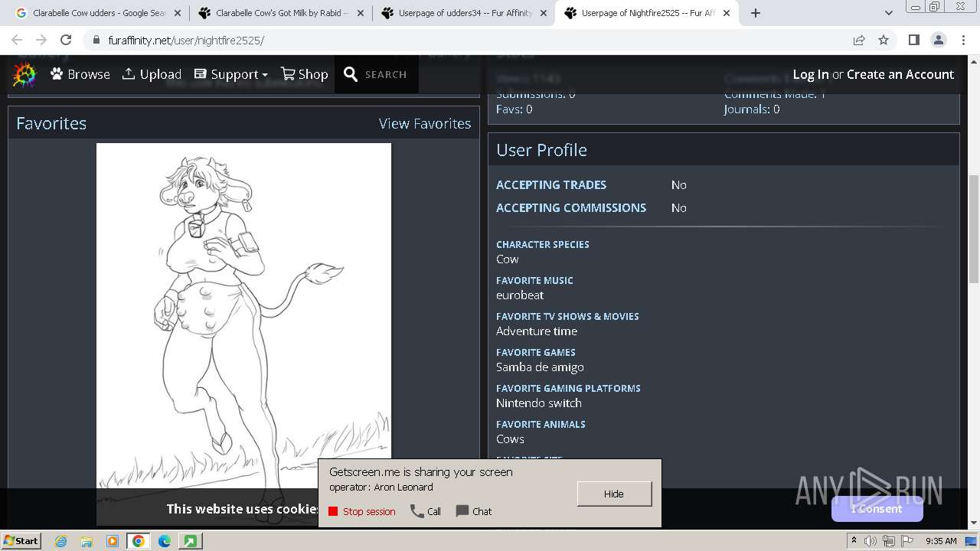Screen dimensions: 980x551
Task: Open the Chrome profile icon
Action: (x=938, y=40)
